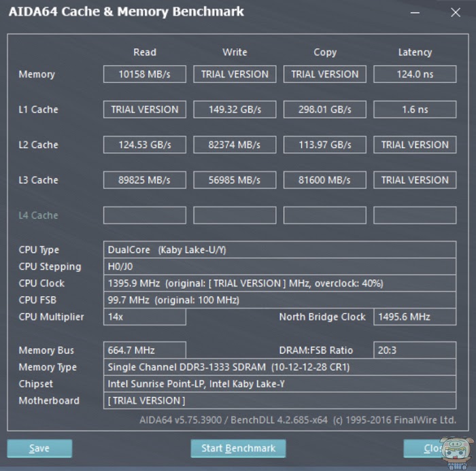Select DRAM:FSB Ratio value 20:3
Image resolution: width=476 pixels, height=471 pixels.
[x=415, y=350]
